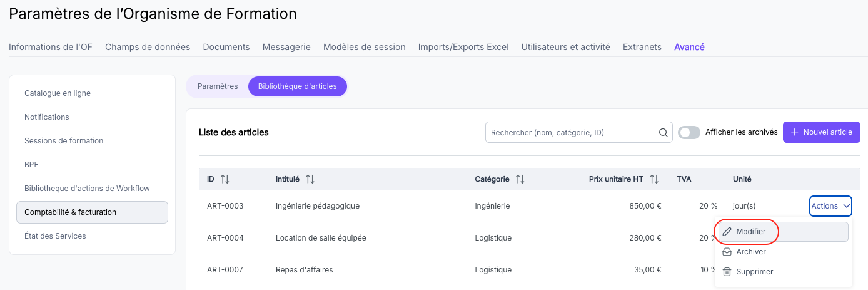
Task: Click the ART-0003 ID cell
Action: (225, 206)
